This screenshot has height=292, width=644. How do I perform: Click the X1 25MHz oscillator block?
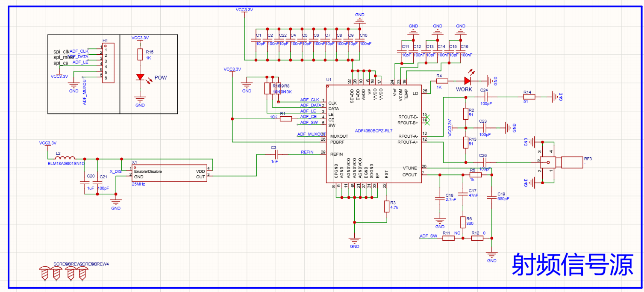click(x=170, y=173)
